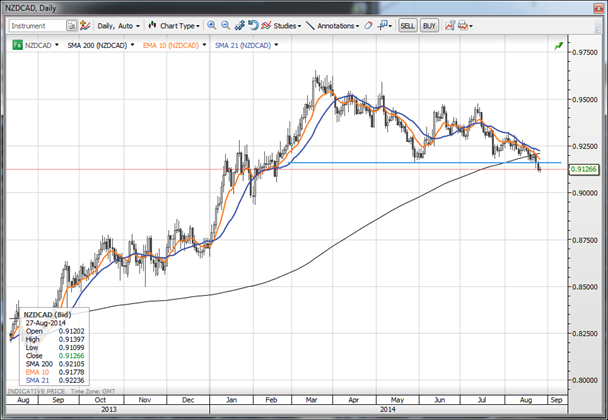Click the zoom in magnifier icon
608x420 pixels.
click(212, 24)
